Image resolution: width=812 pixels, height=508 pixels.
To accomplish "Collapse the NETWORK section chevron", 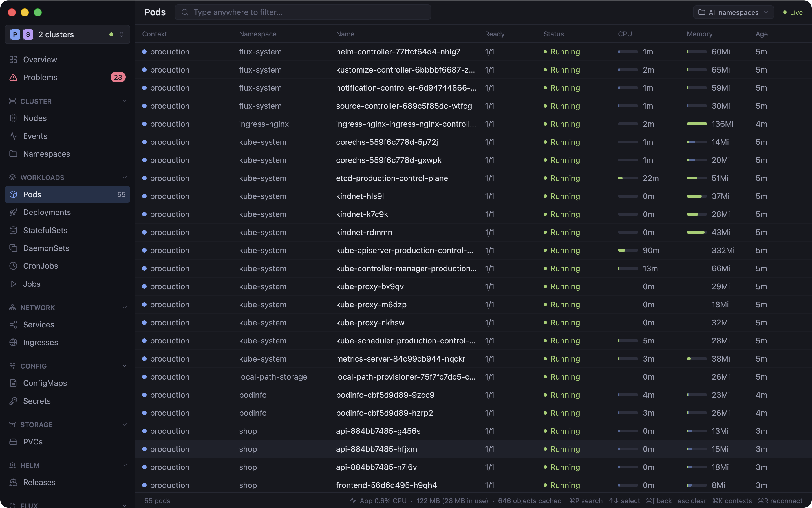I will coord(125,307).
